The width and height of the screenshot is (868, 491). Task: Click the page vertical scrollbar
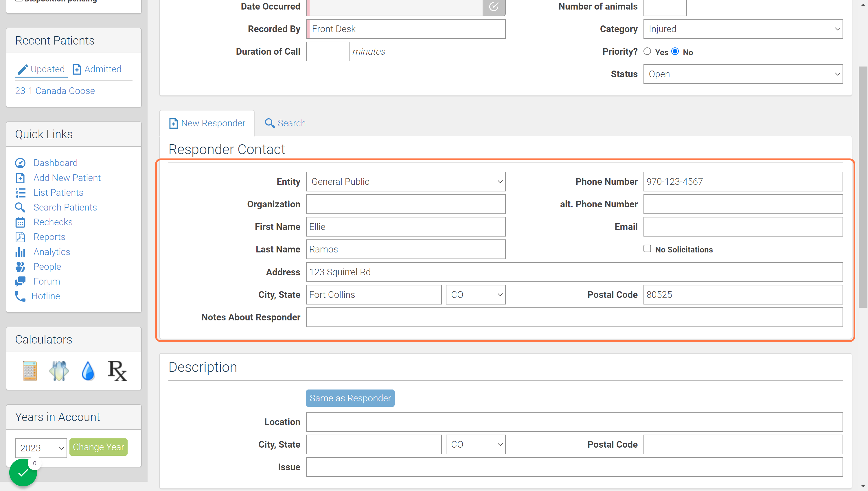point(863,187)
